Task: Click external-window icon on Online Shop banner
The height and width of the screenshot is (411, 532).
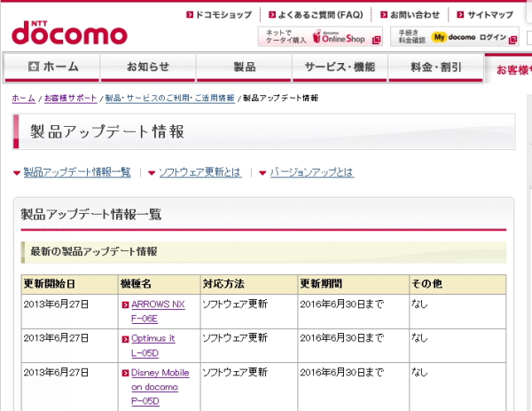Action: (x=376, y=40)
